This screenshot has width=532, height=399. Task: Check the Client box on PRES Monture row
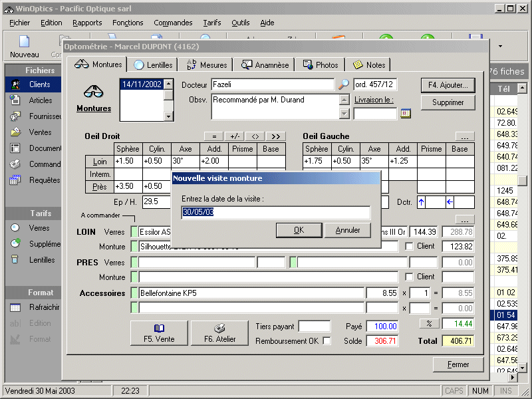410,277
